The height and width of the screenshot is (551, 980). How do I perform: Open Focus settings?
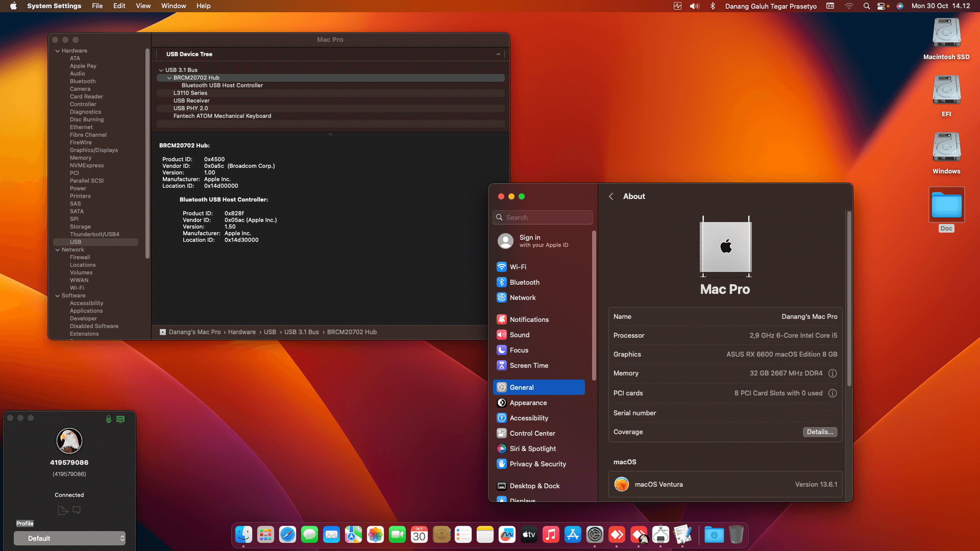539,350
